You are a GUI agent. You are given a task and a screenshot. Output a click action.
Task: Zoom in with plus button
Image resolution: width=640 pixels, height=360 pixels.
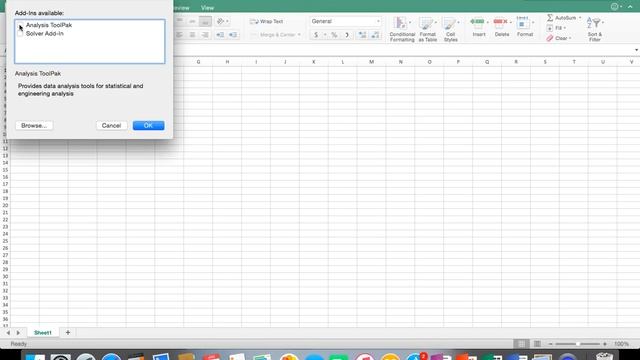[605, 344]
